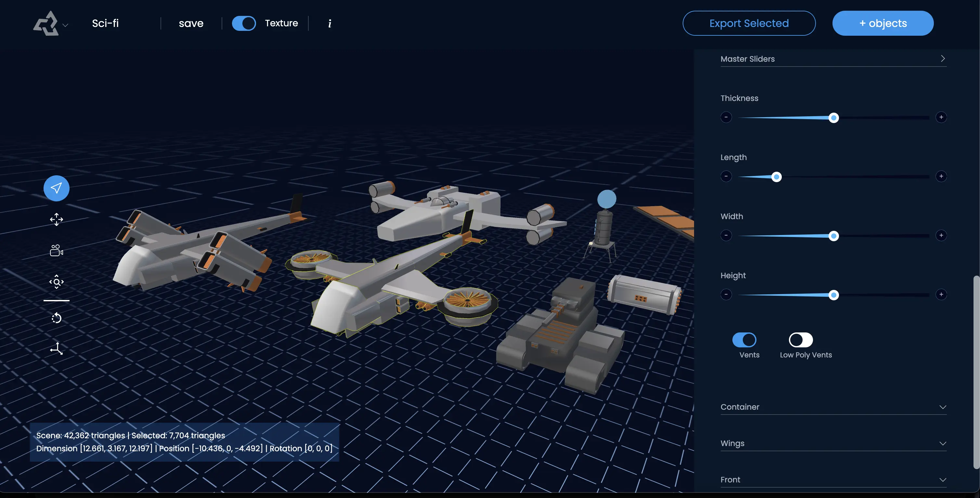Select the move tool with four arrows

pyautogui.click(x=56, y=220)
